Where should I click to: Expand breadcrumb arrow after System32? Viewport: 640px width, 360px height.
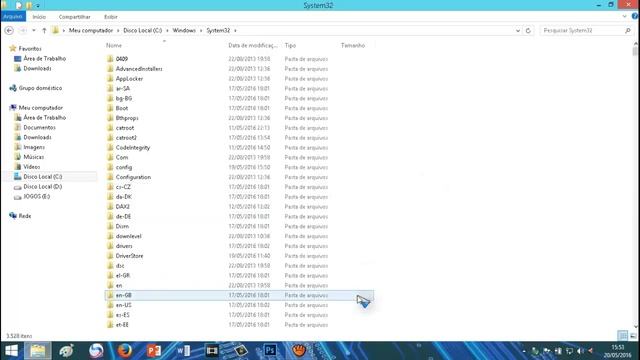(x=236, y=31)
